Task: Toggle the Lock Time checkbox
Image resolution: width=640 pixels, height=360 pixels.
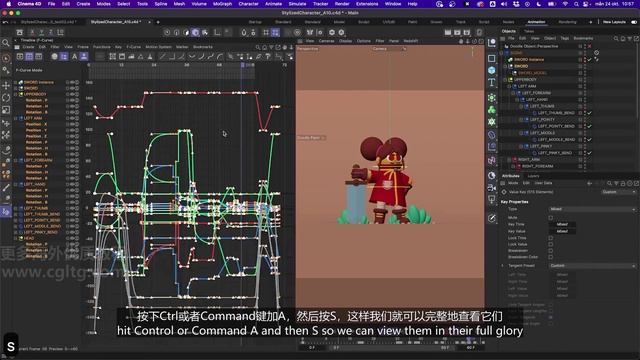Action: (551, 238)
